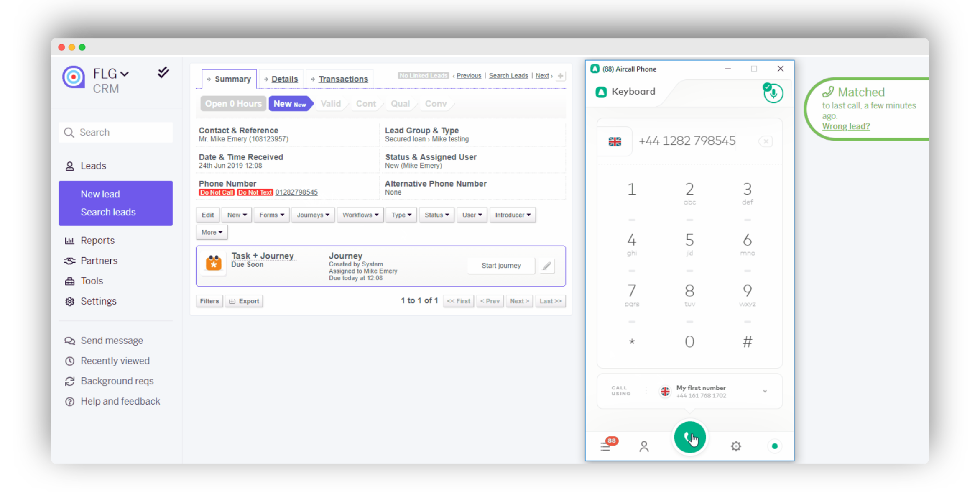This screenshot has width=980, height=502.
Task: Click the green call button in Aircall
Action: tap(689, 438)
